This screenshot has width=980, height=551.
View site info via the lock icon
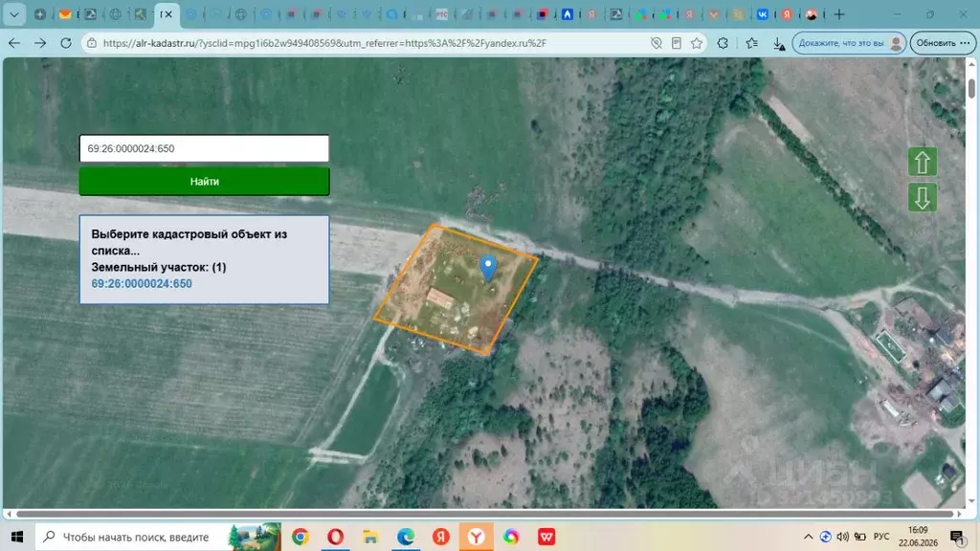[x=92, y=43]
